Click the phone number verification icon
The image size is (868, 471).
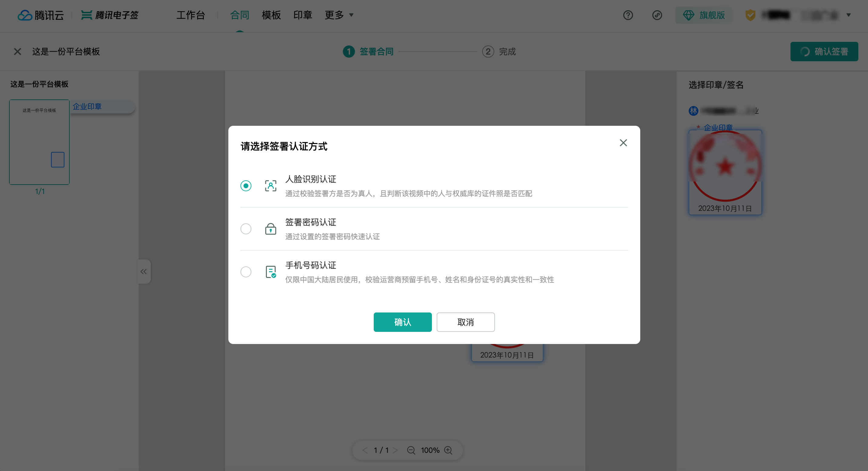point(270,272)
